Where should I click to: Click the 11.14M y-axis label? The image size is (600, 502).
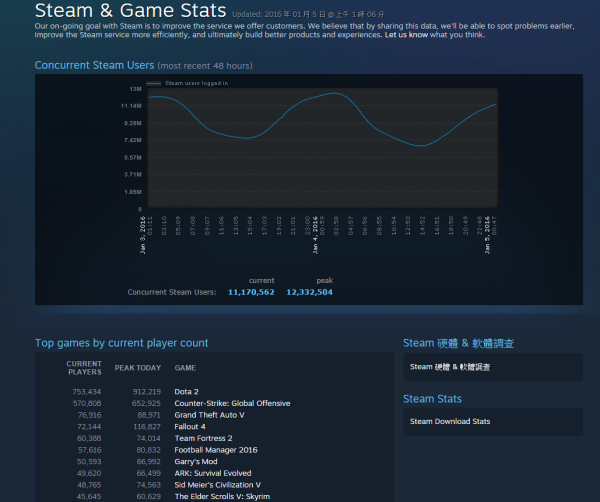point(132,106)
